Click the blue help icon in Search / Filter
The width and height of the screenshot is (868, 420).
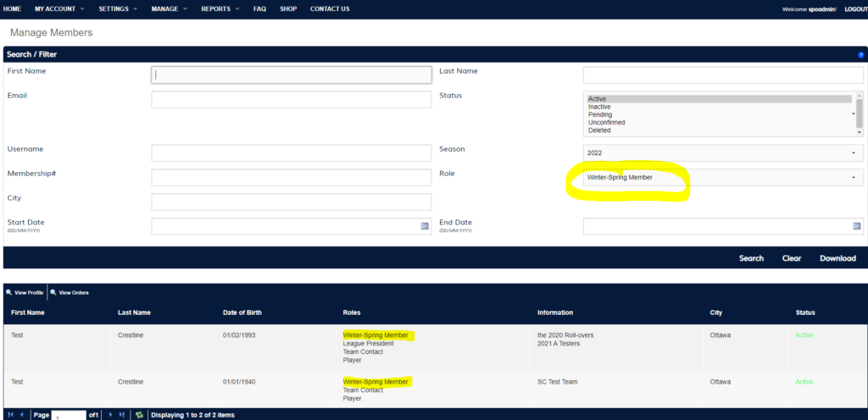click(860, 54)
